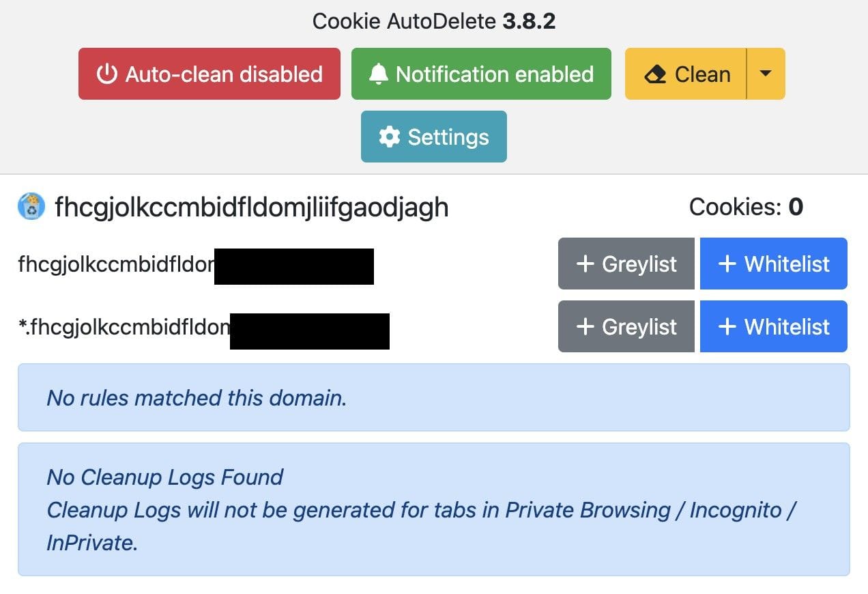Click the domain heading fhcgjolkccmbidfldomjliifgaodjagh
This screenshot has height=594, width=868.
252,207
